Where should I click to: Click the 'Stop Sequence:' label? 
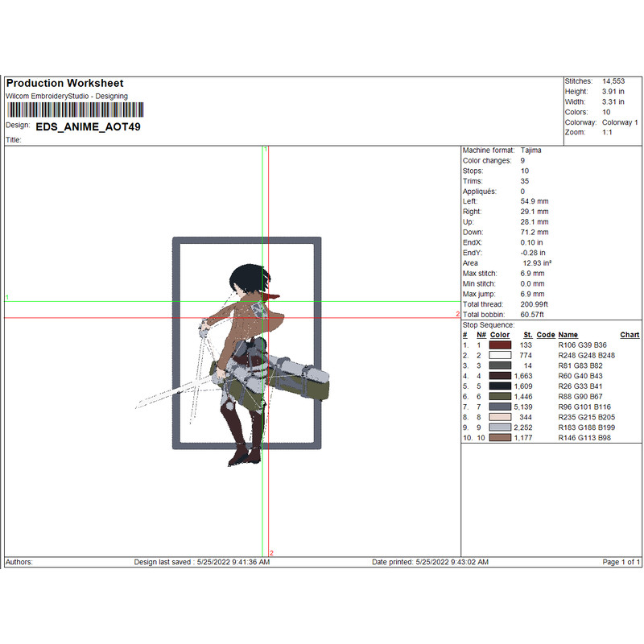click(x=489, y=324)
